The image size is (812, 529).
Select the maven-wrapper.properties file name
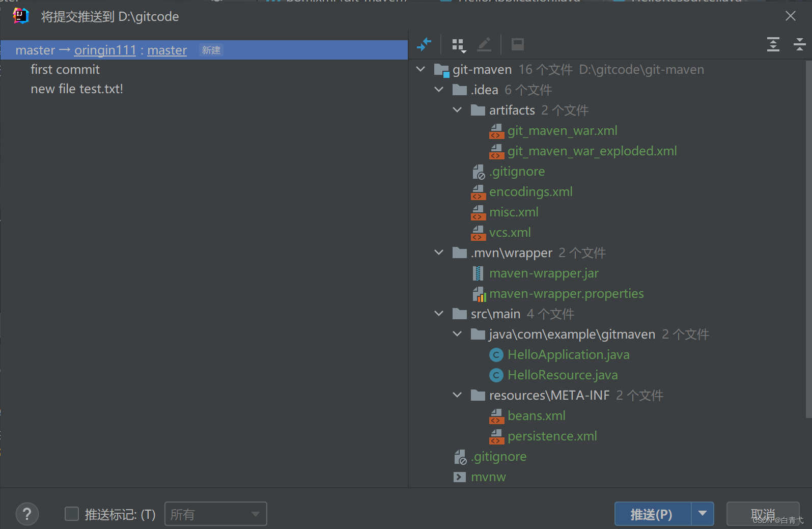[567, 294]
